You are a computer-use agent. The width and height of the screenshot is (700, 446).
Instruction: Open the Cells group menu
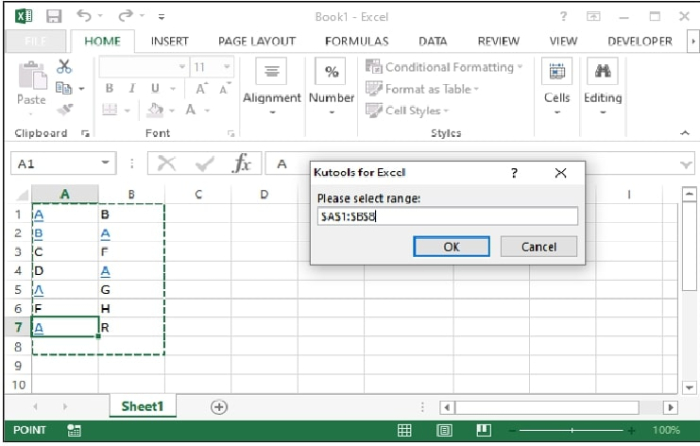pos(557,86)
